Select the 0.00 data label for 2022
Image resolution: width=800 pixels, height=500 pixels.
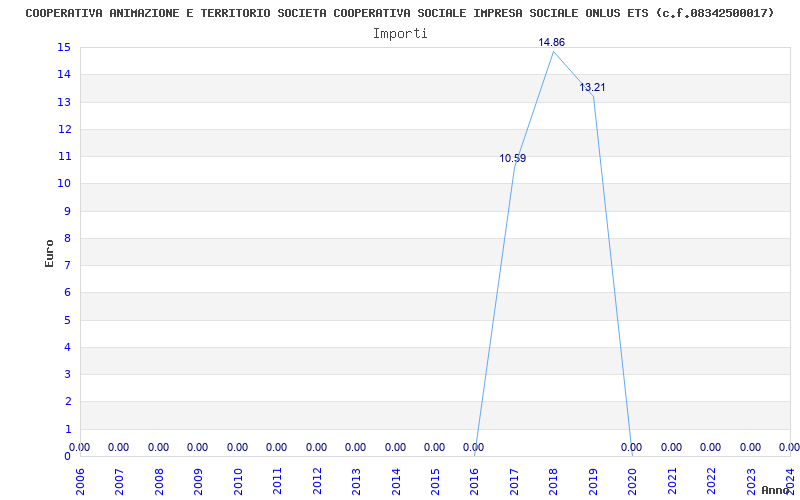coord(710,447)
